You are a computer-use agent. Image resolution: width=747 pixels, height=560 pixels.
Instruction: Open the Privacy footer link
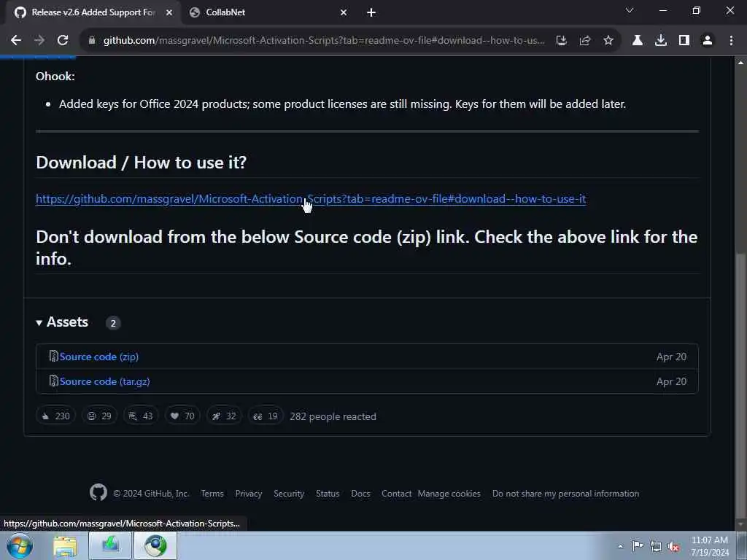click(249, 494)
